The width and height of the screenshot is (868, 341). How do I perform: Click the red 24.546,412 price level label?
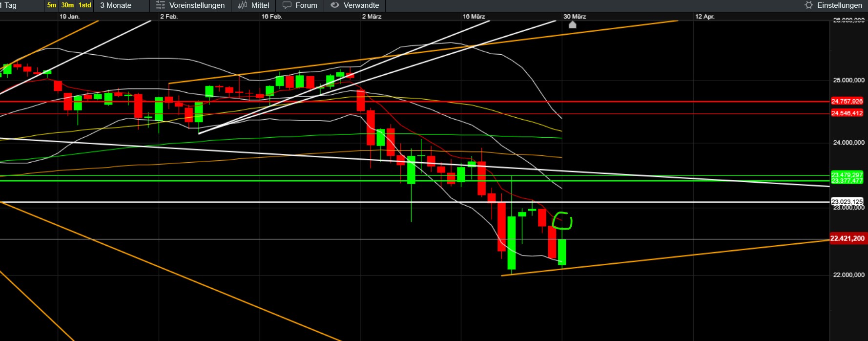pos(847,113)
